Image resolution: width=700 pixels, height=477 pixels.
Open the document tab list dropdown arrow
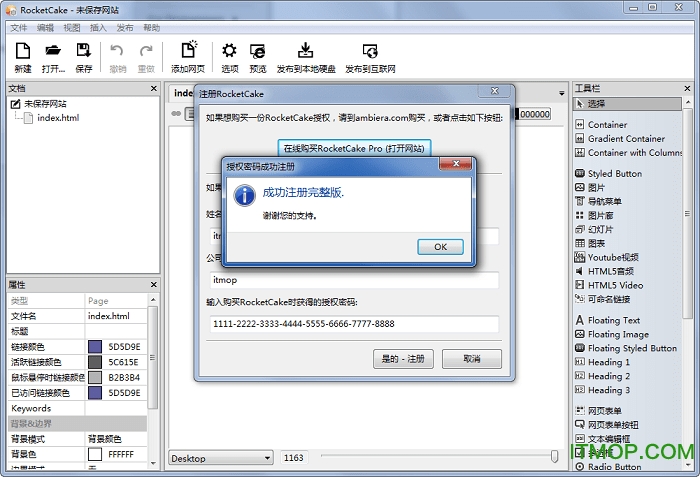[562, 93]
